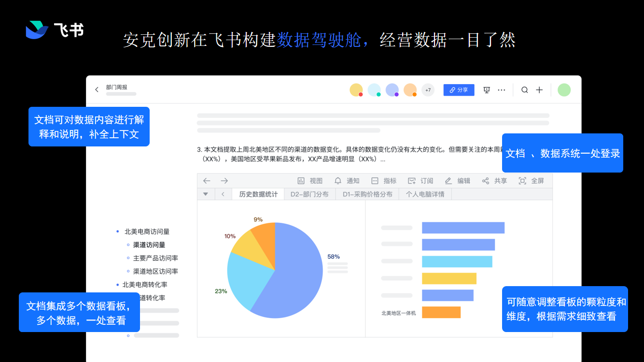The image size is (644, 362).
Task: Click the 全屏 fullscreen icon
Action: (522, 181)
